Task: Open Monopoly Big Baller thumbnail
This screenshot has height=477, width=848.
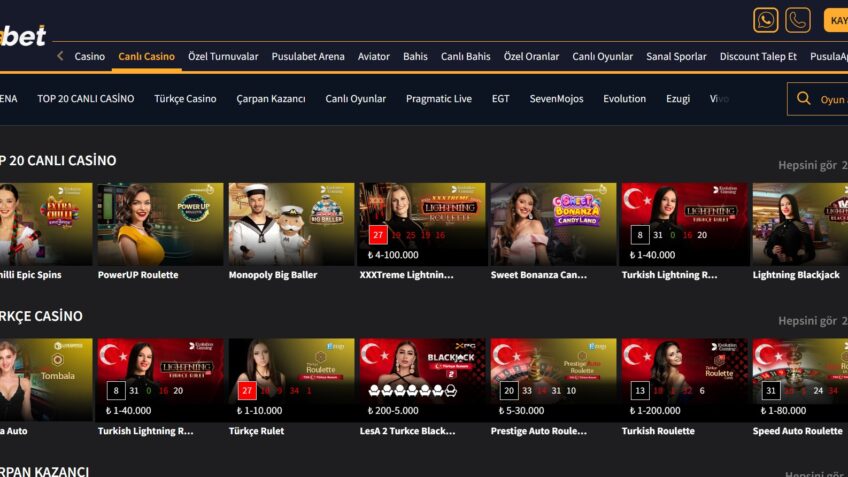Action: pyautogui.click(x=291, y=224)
